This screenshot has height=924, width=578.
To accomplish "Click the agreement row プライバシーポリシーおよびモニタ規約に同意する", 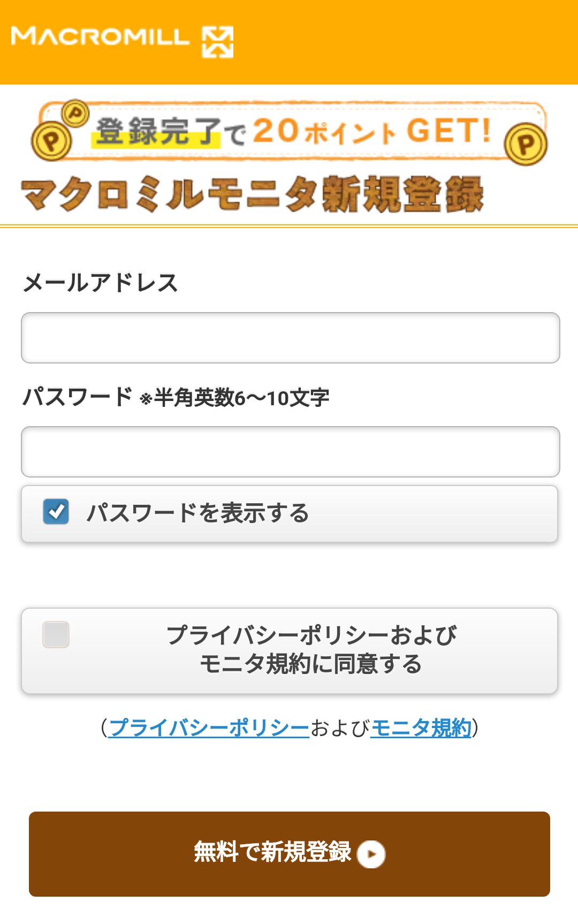I will point(289,650).
